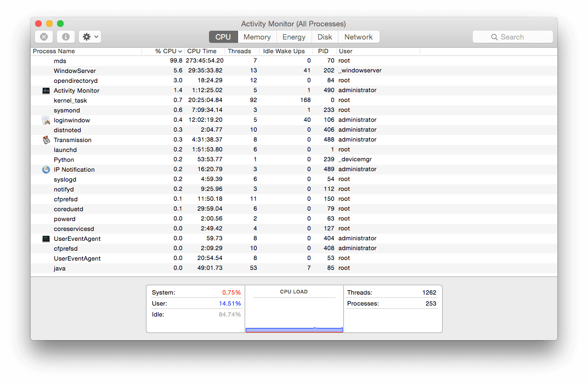The image size is (588, 384).
Task: Click idle wake ups value 168
Action: tap(306, 100)
